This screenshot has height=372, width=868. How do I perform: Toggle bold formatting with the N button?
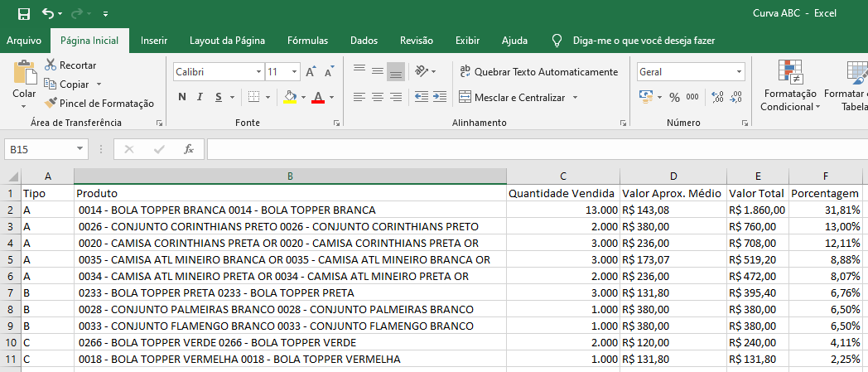(181, 97)
